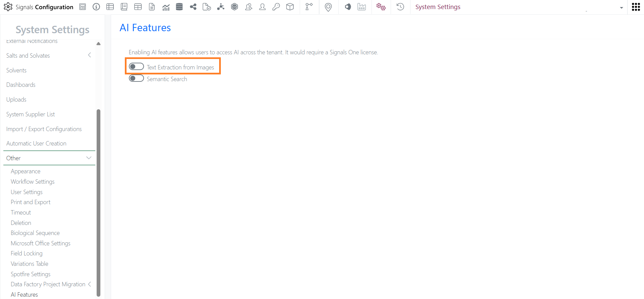The width and height of the screenshot is (644, 299).
Task: Go to Workflow Settings
Action: click(33, 182)
